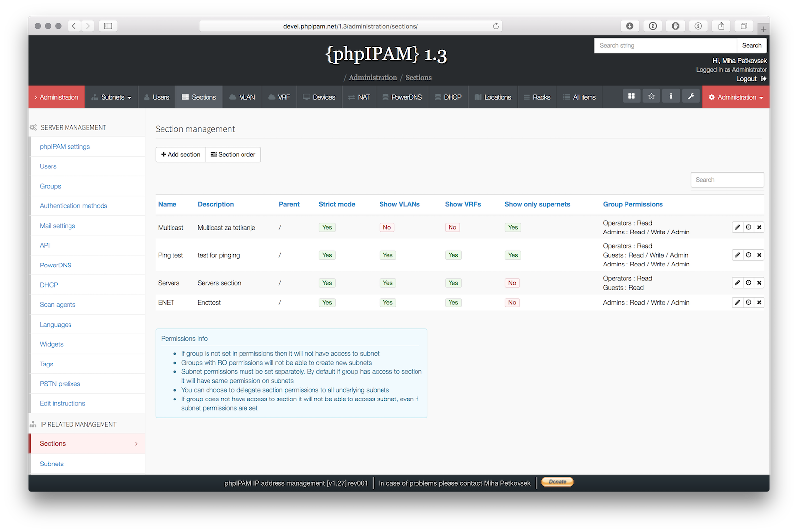Screen dimensions: 798x532
Task: Expand the Sections item arrow in sidebar
Action: pyautogui.click(x=136, y=444)
